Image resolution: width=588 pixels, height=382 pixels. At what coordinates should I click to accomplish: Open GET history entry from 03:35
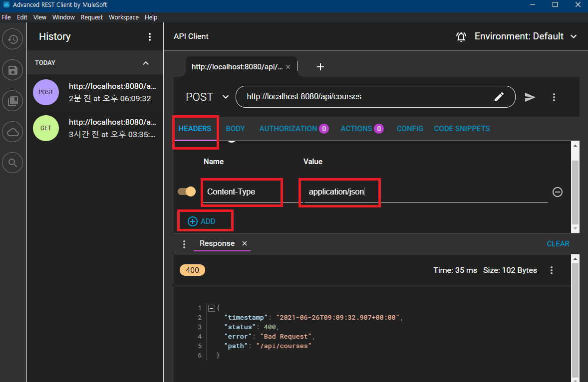pos(95,128)
